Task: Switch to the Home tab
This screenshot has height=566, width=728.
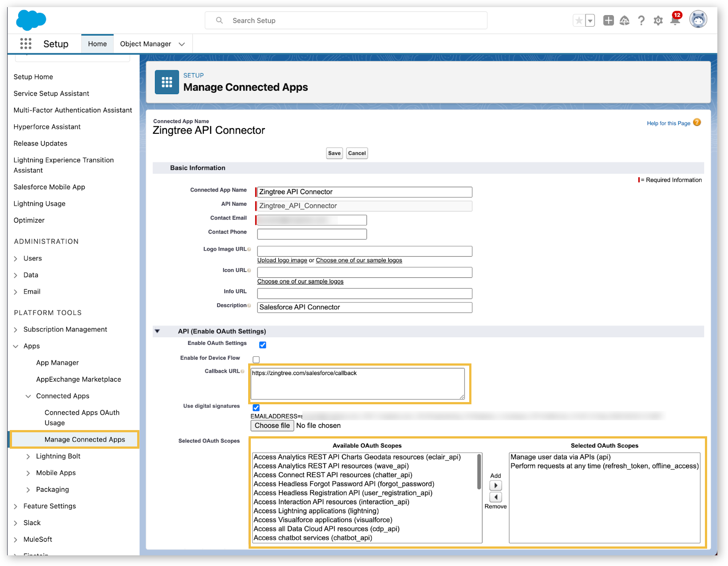Action: [x=97, y=44]
